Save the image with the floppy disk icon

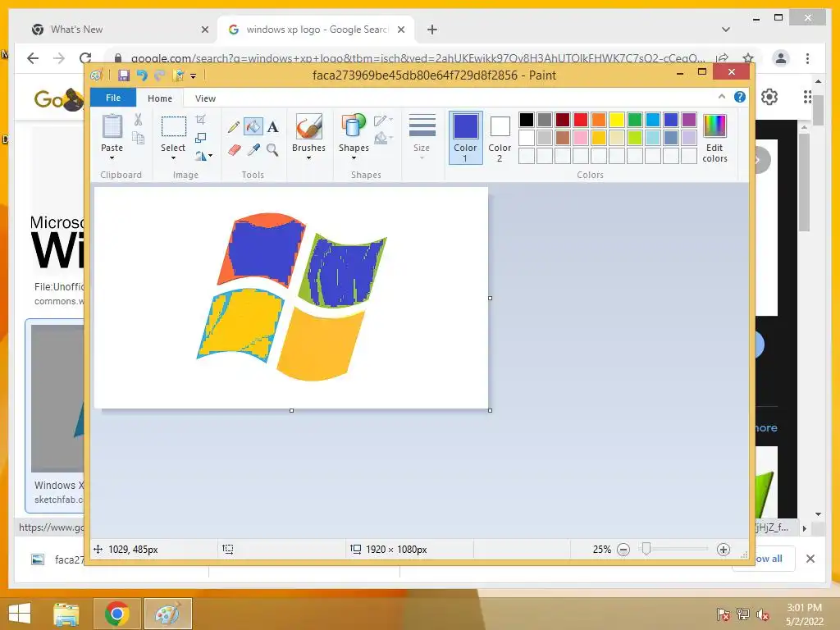(x=124, y=75)
